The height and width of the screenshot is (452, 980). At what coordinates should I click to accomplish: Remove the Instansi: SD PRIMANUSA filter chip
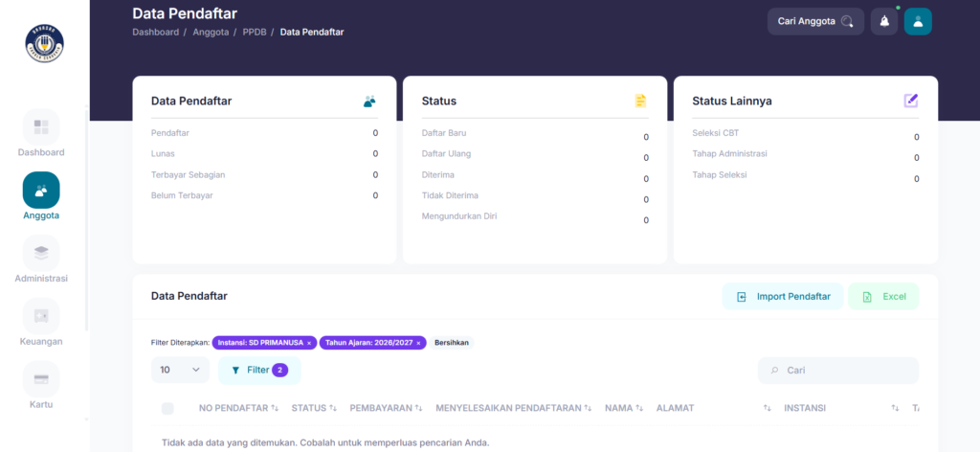pos(309,343)
